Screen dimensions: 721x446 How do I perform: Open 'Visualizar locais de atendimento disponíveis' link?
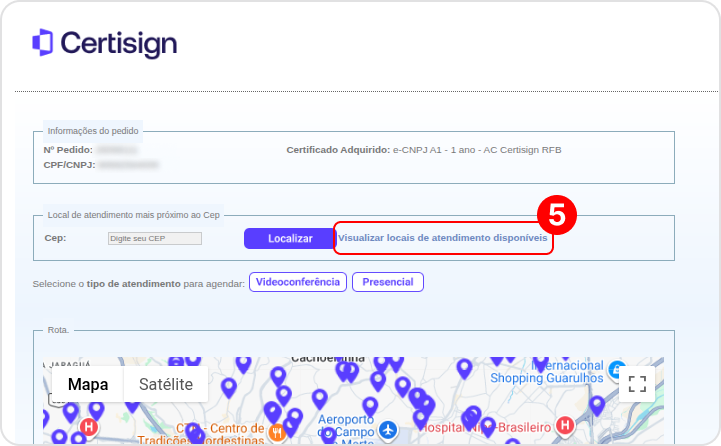tap(442, 238)
